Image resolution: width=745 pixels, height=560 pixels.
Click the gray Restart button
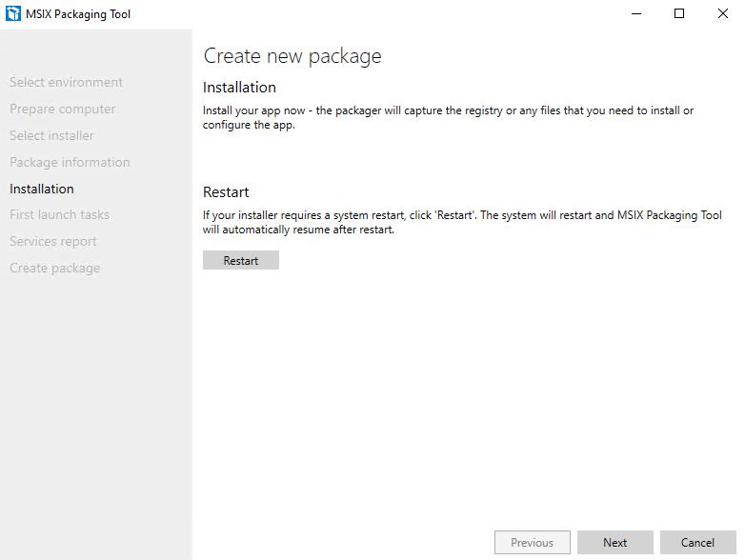pyautogui.click(x=241, y=260)
